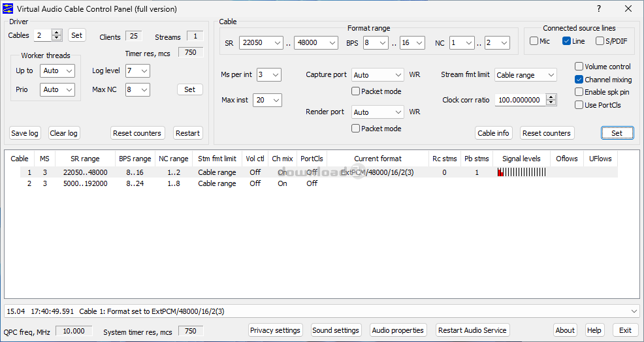The image size is (644, 342).
Task: Check the Enable spk pin option
Action: [x=579, y=92]
